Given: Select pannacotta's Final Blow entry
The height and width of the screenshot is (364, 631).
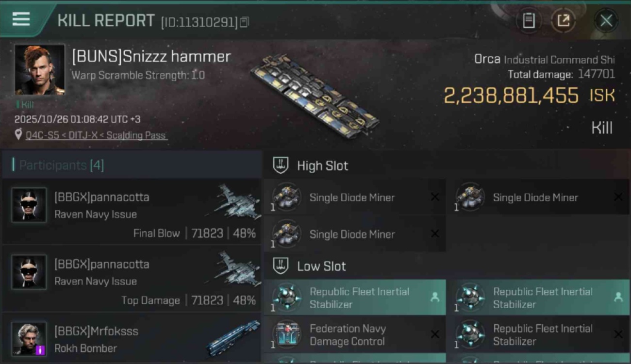Looking at the screenshot, I should coord(131,212).
